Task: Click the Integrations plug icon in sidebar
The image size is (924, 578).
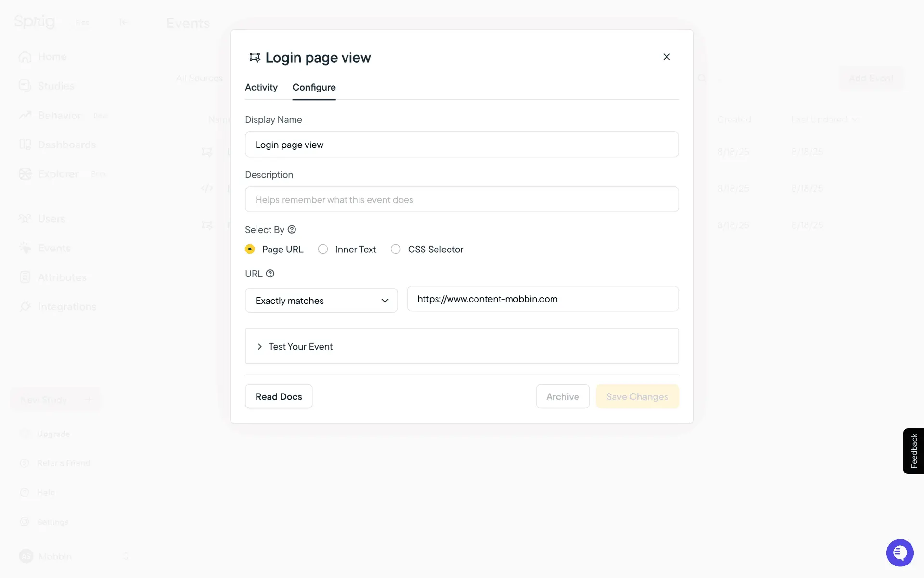Action: 25,306
